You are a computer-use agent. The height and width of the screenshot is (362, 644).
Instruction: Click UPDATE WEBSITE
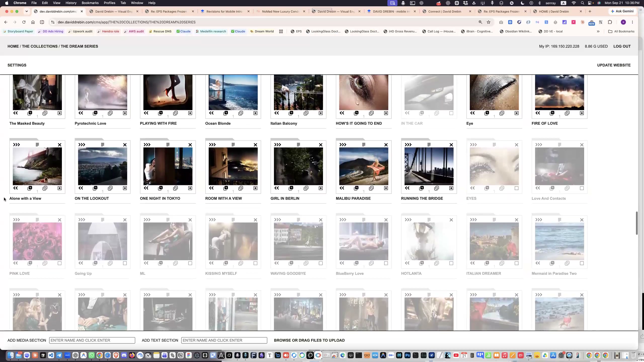(614, 65)
